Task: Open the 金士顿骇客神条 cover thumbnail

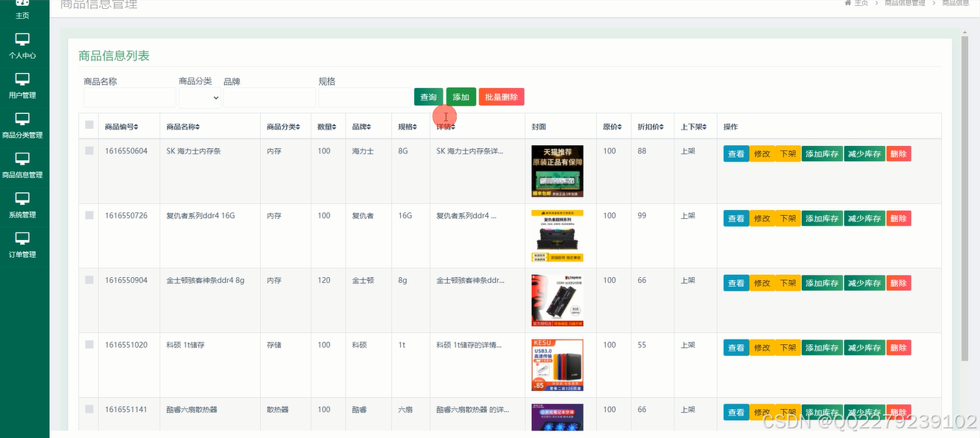Action: [557, 301]
